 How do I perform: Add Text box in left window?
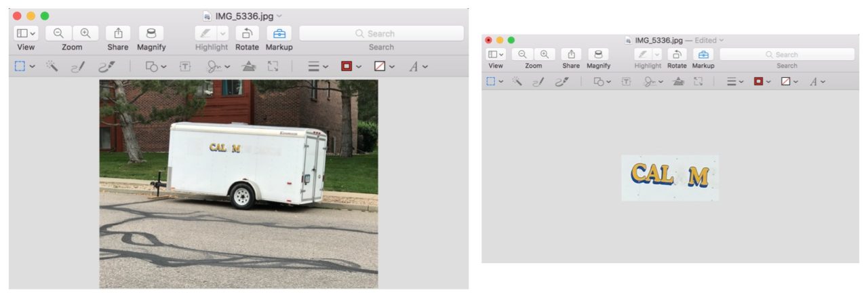(x=184, y=66)
